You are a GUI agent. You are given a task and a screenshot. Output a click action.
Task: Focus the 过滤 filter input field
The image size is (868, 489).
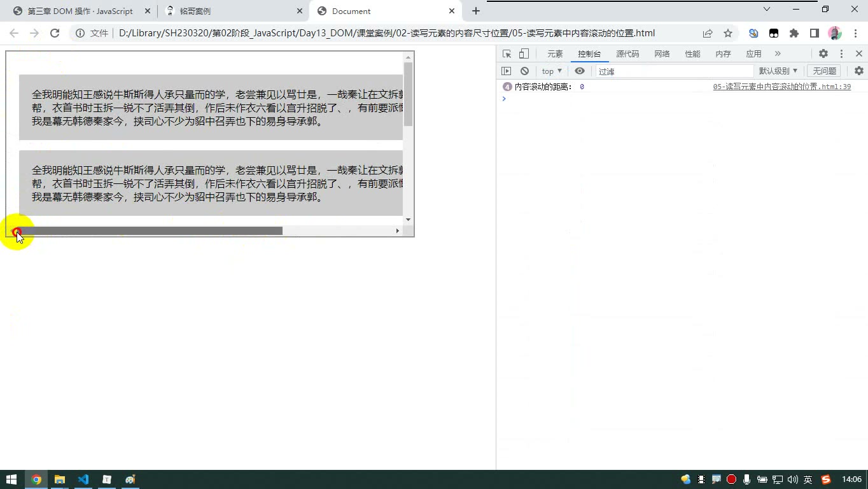pos(675,71)
